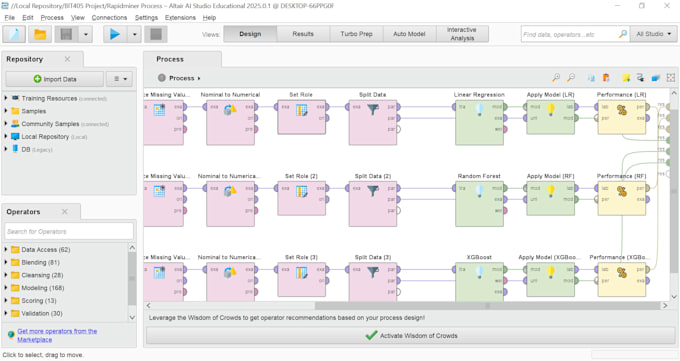Stop the process with the stop button
The image size is (680, 361).
click(x=156, y=34)
